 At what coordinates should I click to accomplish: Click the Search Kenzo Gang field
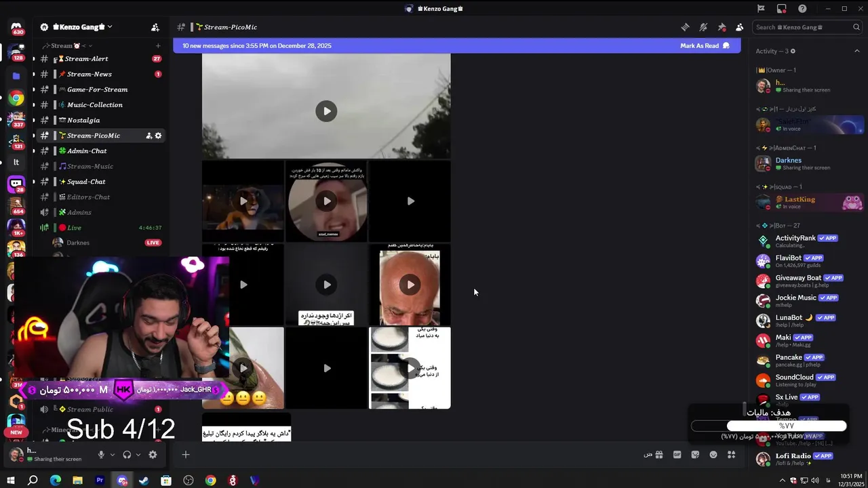coord(808,27)
